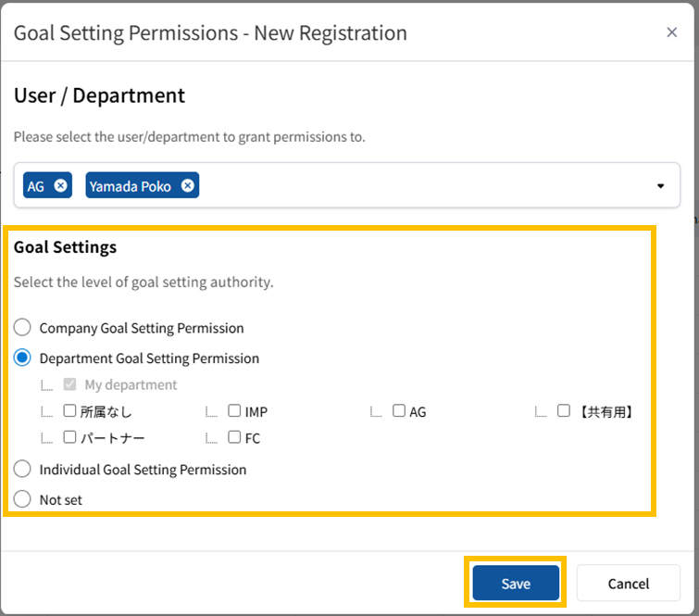This screenshot has width=699, height=616.
Task: Select Department Goal Setting Permission radio
Action: [22, 358]
